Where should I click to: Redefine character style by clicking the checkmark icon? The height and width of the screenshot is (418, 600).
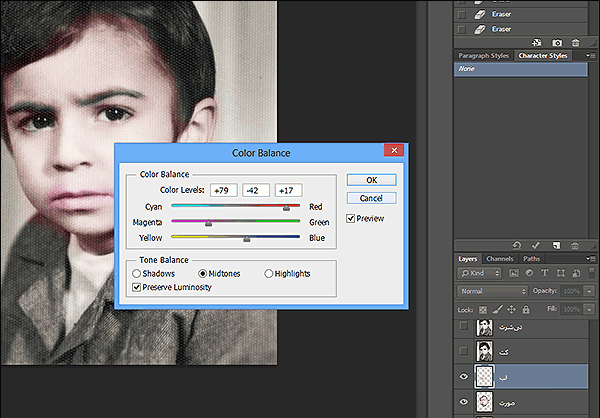536,245
